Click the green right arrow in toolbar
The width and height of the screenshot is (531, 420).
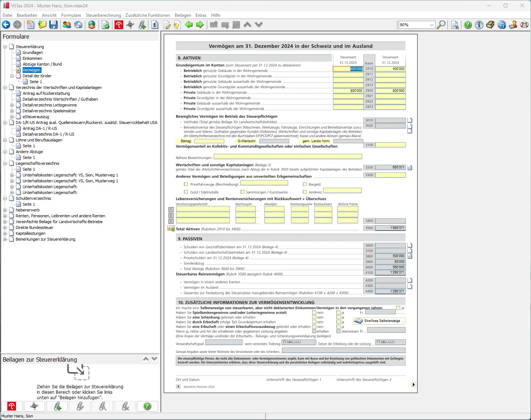(x=200, y=25)
